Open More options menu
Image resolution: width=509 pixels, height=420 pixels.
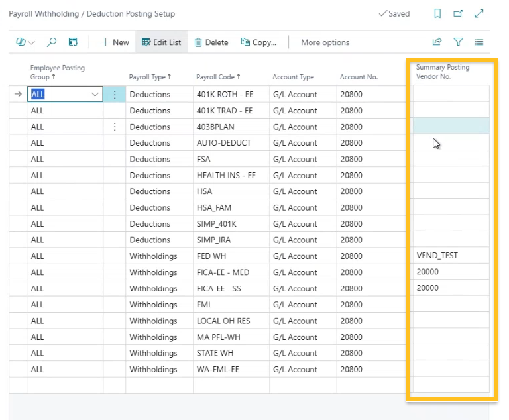click(325, 42)
